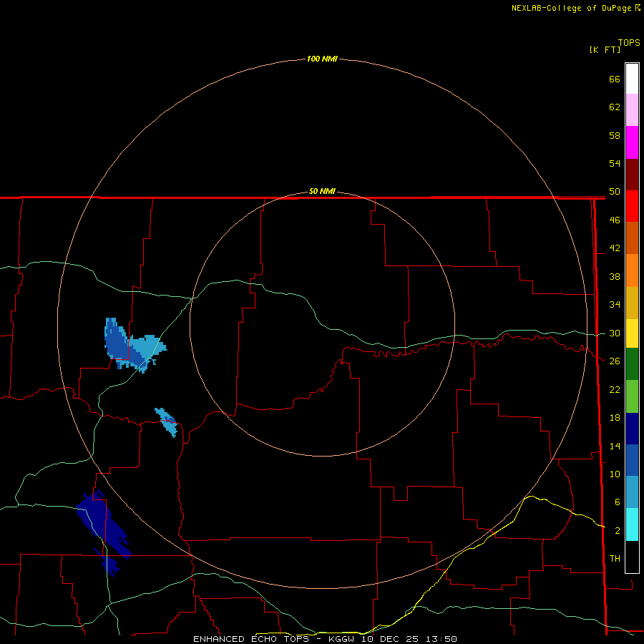Click the '46' legend value
Screen dimensions: 644x644
(615, 220)
